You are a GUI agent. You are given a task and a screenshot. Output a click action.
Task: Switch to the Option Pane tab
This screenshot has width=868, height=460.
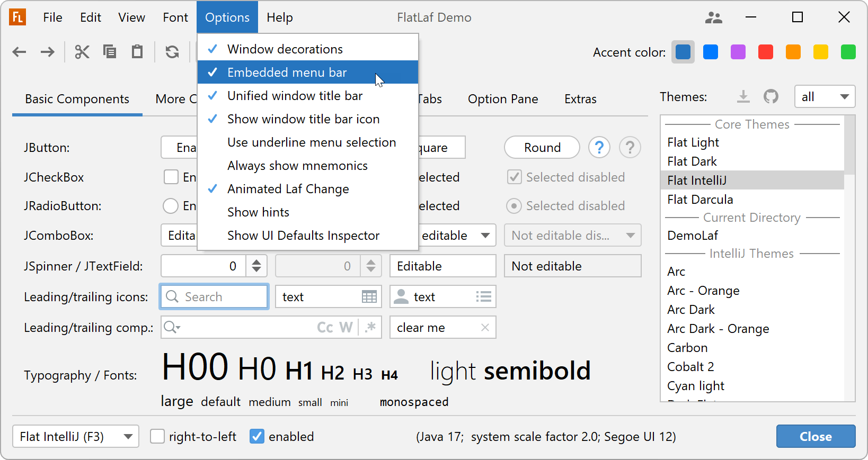(x=502, y=99)
